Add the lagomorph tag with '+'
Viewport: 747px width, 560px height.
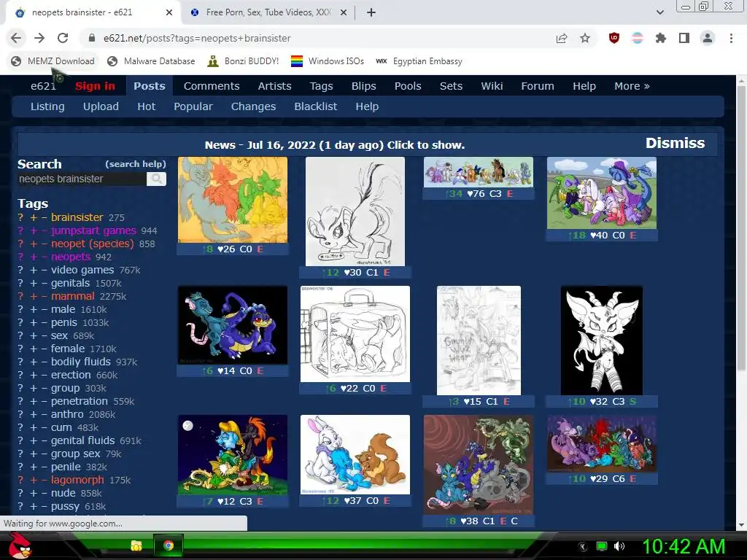tap(34, 480)
